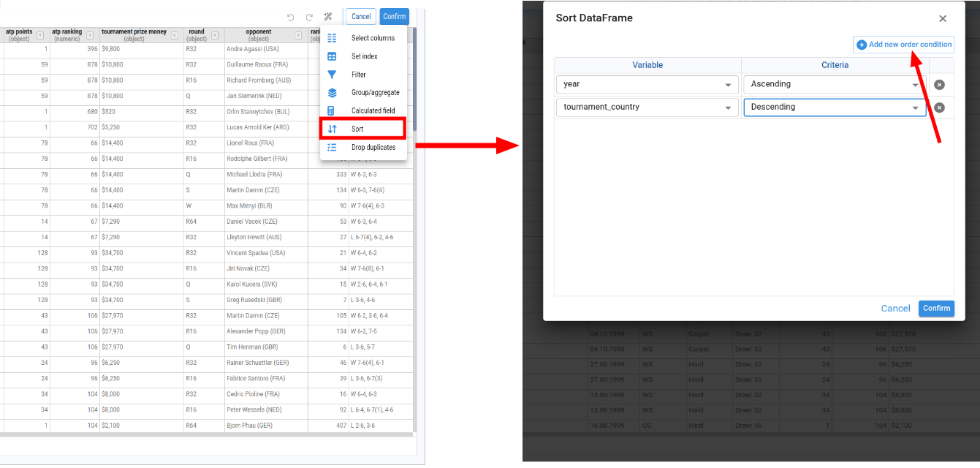
Task: Open the atp ranking column filter
Action: click(x=90, y=35)
